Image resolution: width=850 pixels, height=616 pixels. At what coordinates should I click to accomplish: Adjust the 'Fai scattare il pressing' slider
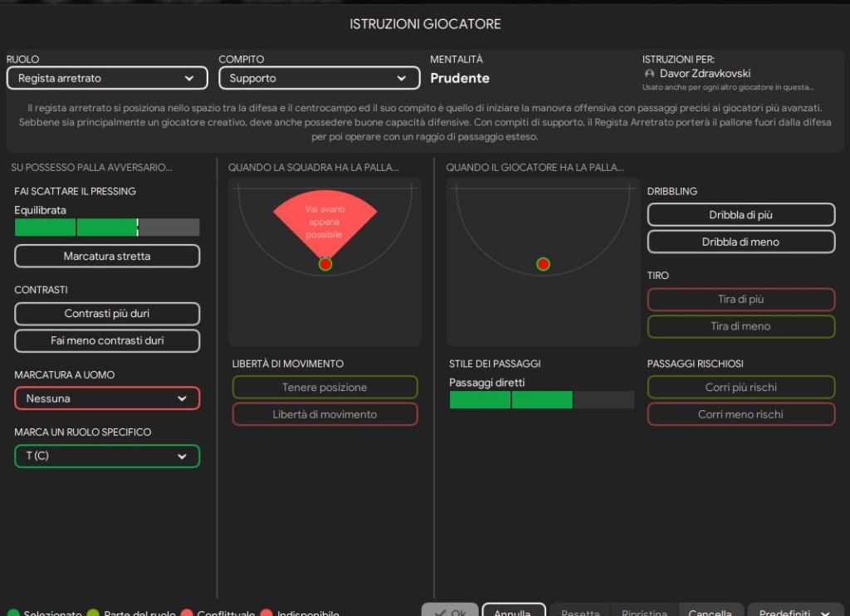[x=107, y=227]
